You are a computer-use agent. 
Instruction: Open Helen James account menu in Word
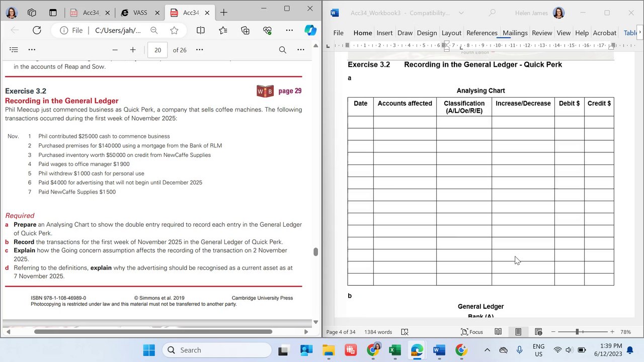click(x=539, y=13)
